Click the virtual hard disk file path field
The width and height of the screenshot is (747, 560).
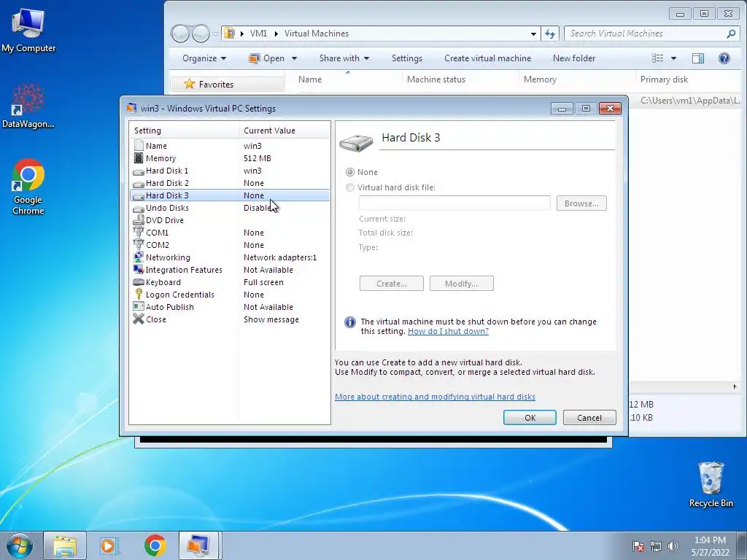[454, 203]
